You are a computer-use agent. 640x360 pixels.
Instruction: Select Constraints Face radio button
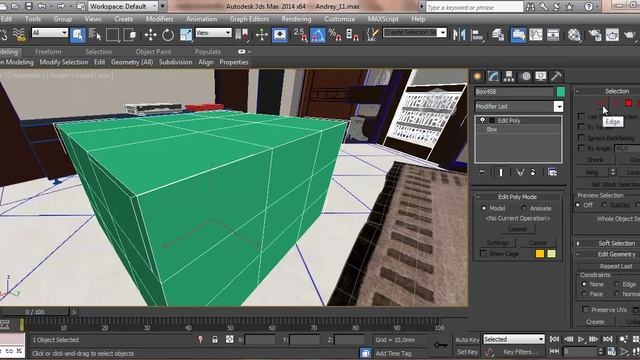tap(584, 294)
